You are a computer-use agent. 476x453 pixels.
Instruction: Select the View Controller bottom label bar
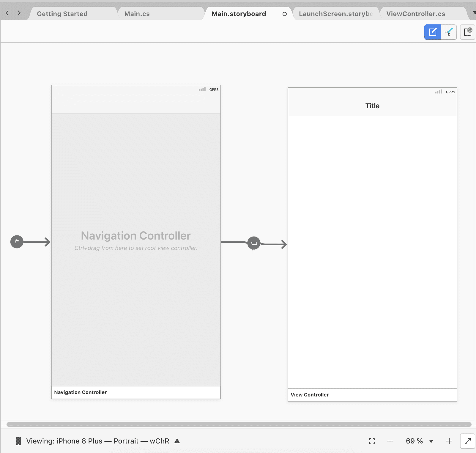point(372,395)
